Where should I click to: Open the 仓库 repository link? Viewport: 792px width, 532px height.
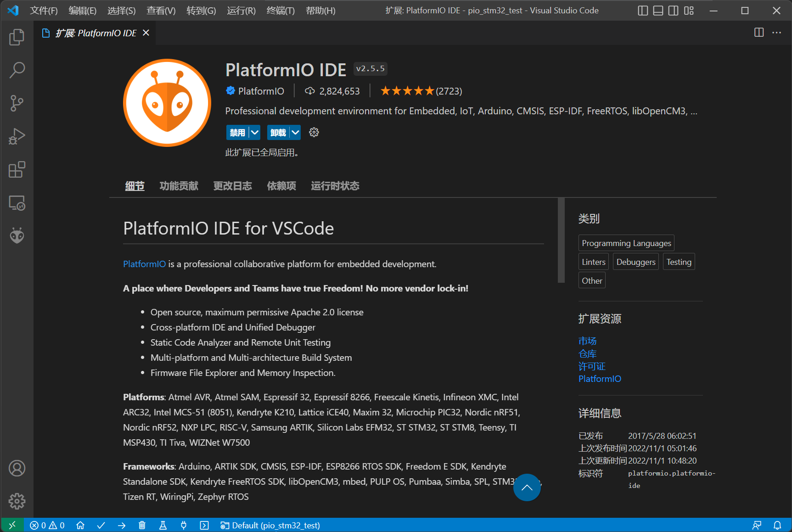pos(588,354)
